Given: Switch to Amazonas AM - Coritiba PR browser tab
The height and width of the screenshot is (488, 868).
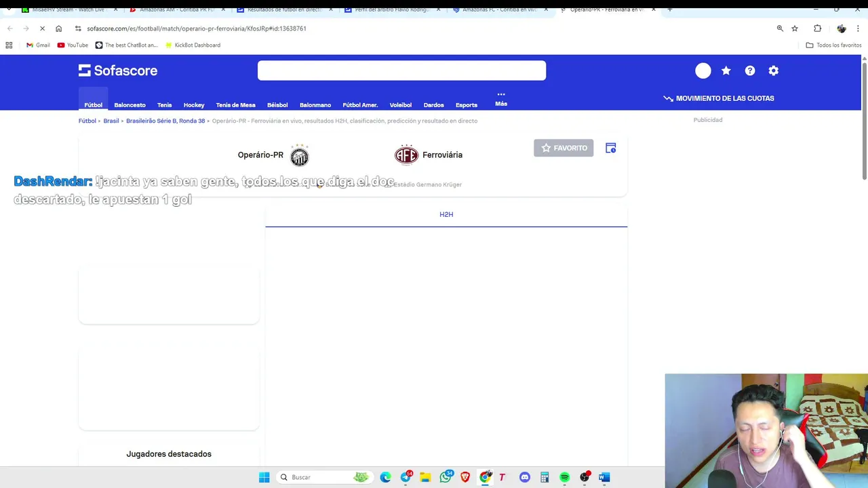Looking at the screenshot, I should click(x=178, y=9).
